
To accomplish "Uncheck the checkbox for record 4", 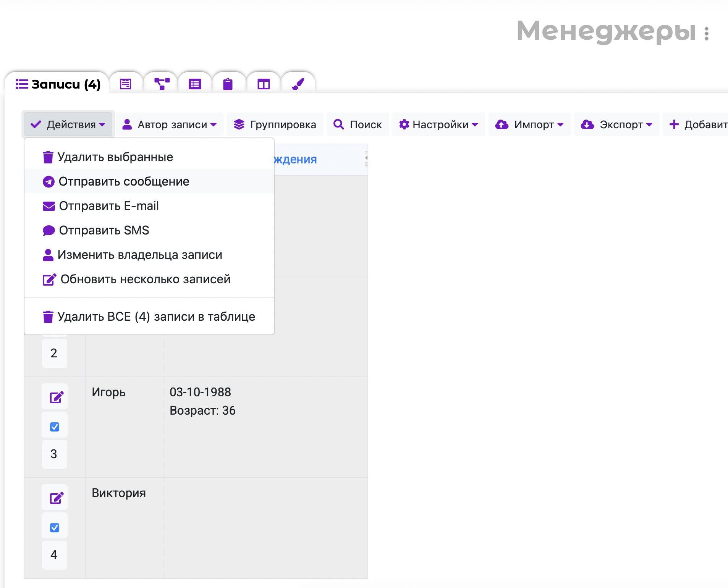I will tap(55, 527).
